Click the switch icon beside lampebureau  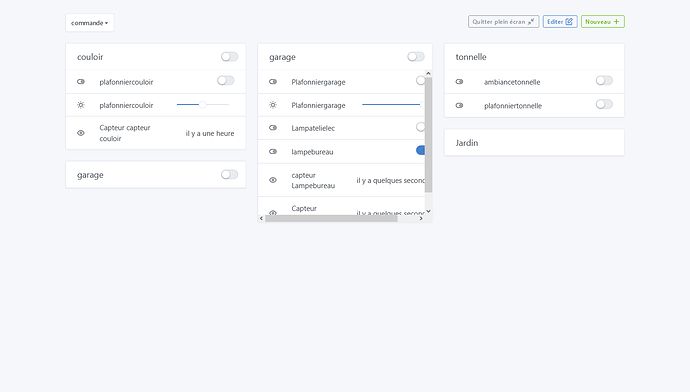pyautogui.click(x=273, y=152)
